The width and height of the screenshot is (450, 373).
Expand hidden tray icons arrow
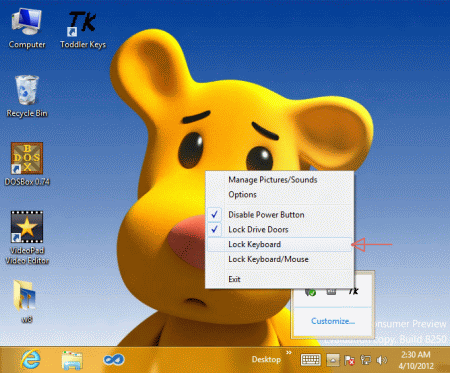coord(333,360)
